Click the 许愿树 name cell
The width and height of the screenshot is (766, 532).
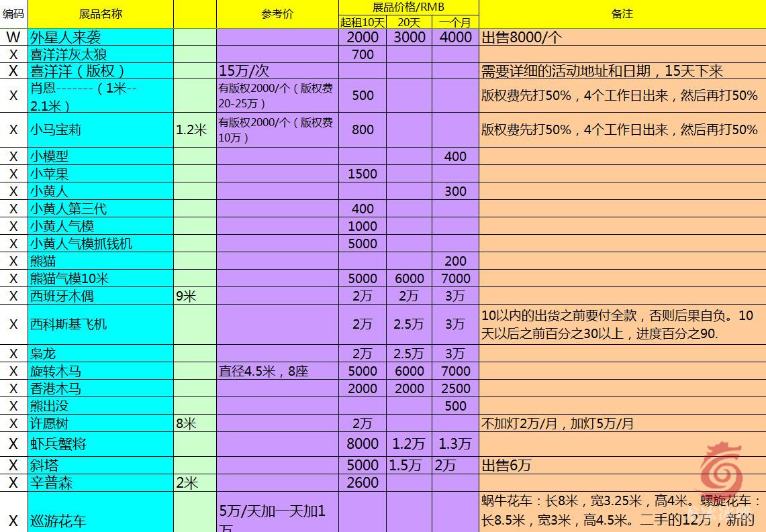[101, 423]
